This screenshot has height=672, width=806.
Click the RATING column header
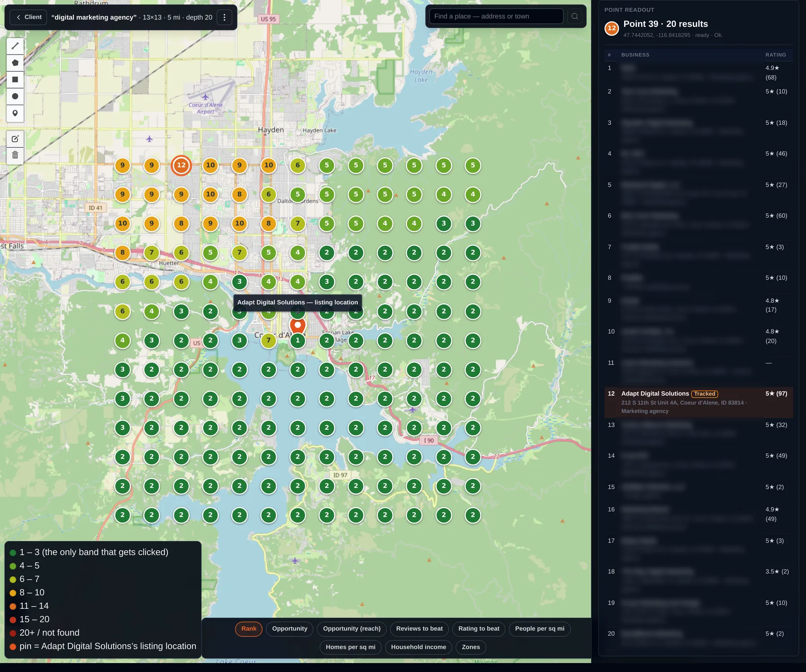[776, 55]
